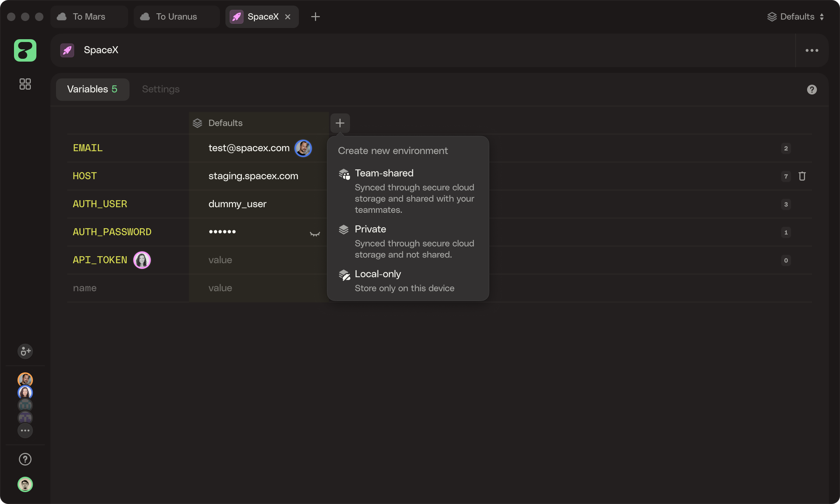Expand the Defaults environment selector top right
Screen dimensions: 840x504
(x=796, y=17)
